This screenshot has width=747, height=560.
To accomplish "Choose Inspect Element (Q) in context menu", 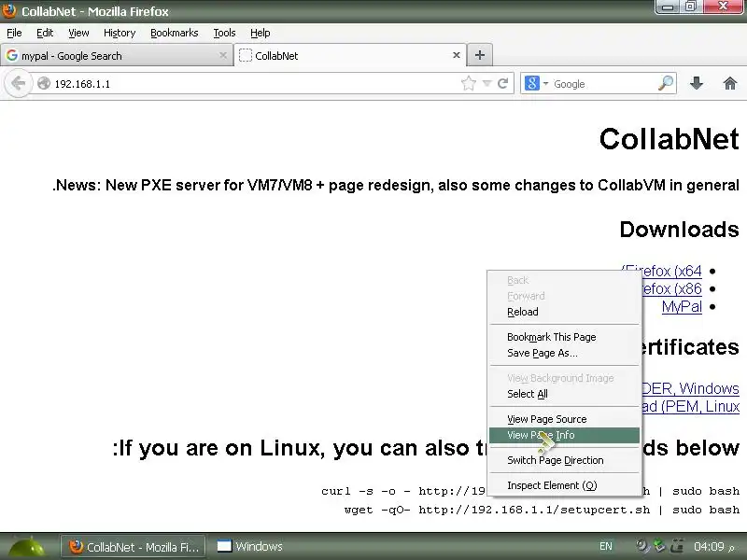I will click(564, 485).
